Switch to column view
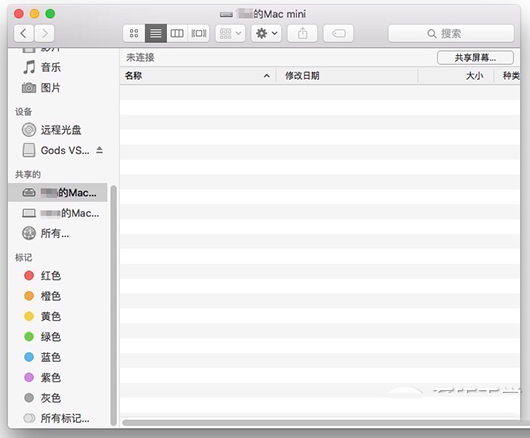Viewport: 530px width, 438px height. [x=177, y=33]
